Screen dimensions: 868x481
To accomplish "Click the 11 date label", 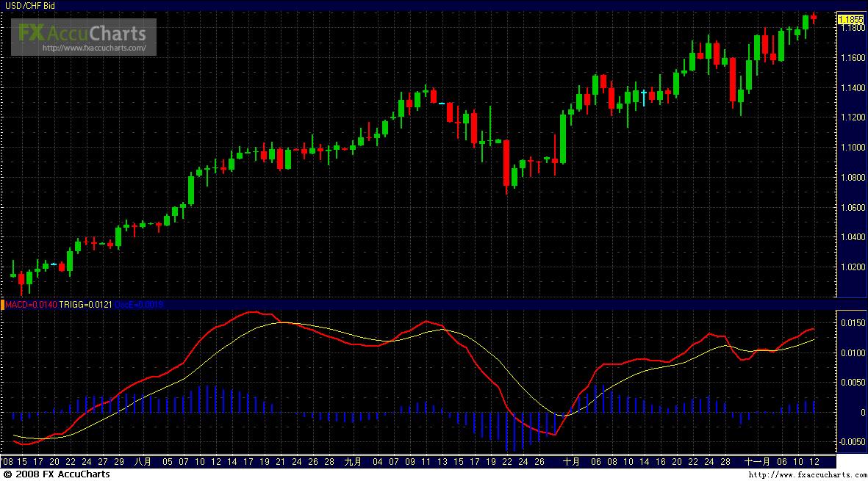I will (426, 462).
